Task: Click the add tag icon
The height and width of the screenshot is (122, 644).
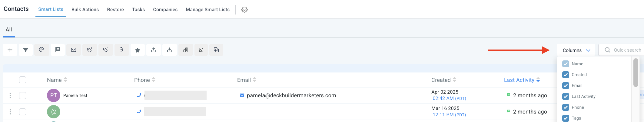Action: (90, 50)
